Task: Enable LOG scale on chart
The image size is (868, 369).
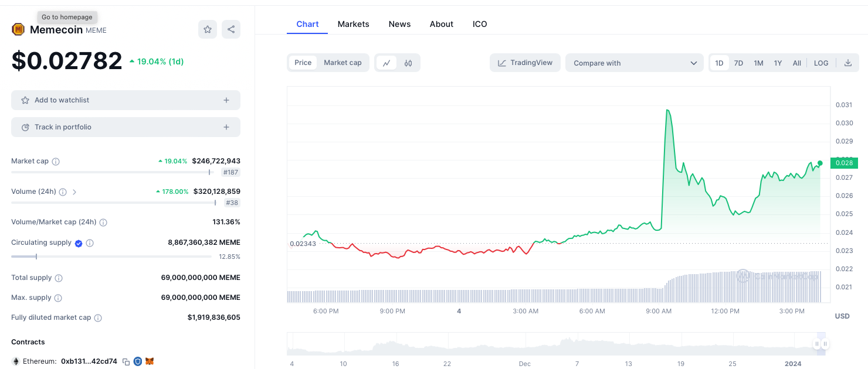Action: (821, 63)
